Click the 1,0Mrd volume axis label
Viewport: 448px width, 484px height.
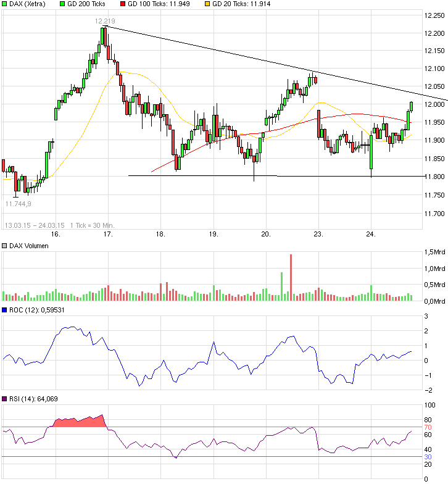(434, 269)
